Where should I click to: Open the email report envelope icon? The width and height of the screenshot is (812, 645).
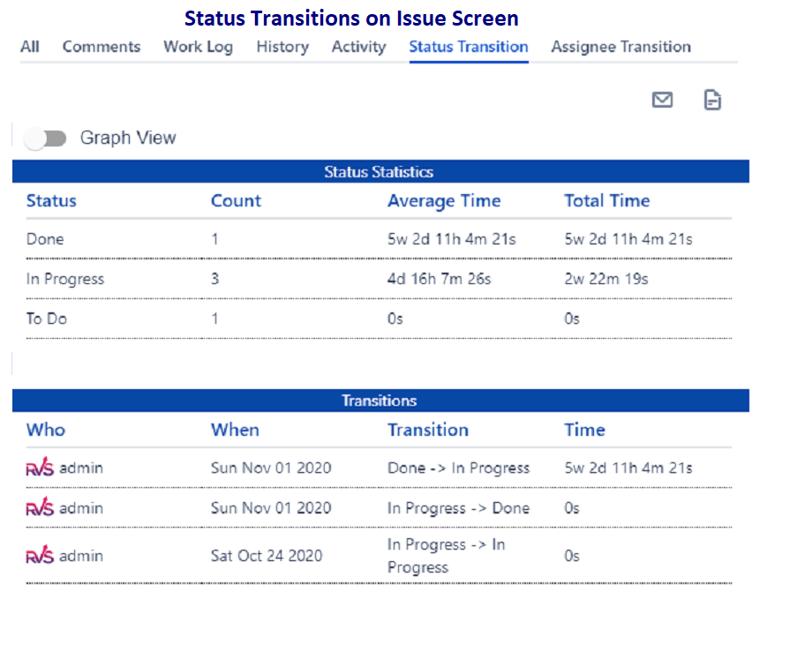(x=662, y=100)
